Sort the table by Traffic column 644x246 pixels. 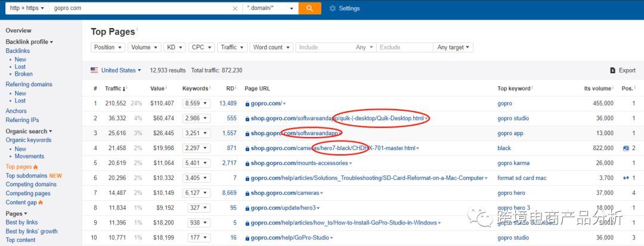(x=113, y=89)
